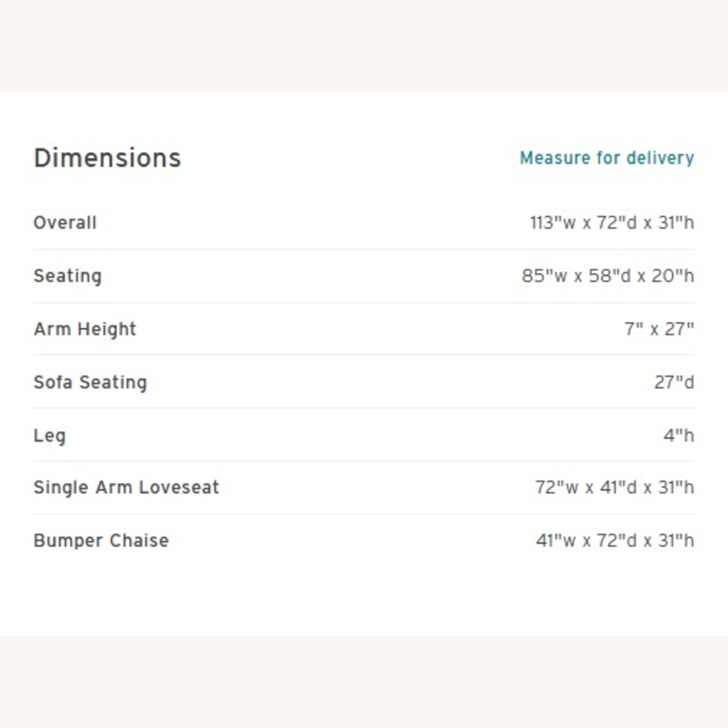The width and height of the screenshot is (728, 728).
Task: Select the Leg row label
Action: pos(50,435)
